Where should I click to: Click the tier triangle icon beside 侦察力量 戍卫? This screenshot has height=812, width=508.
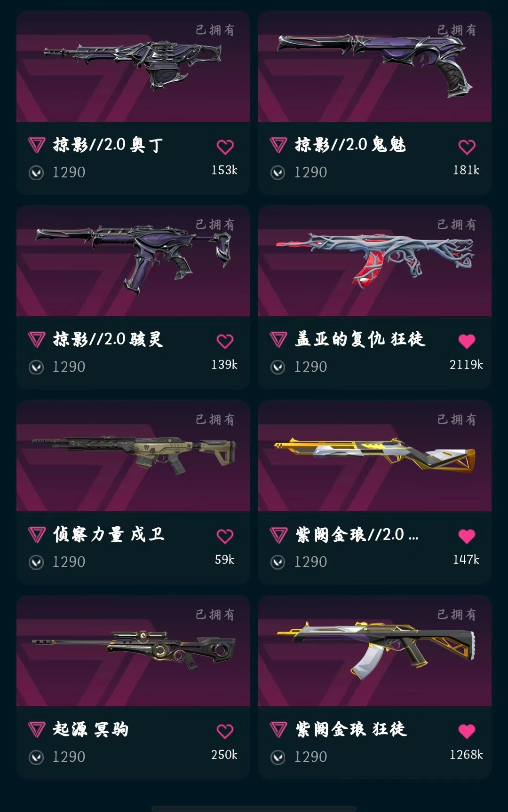[x=37, y=535]
